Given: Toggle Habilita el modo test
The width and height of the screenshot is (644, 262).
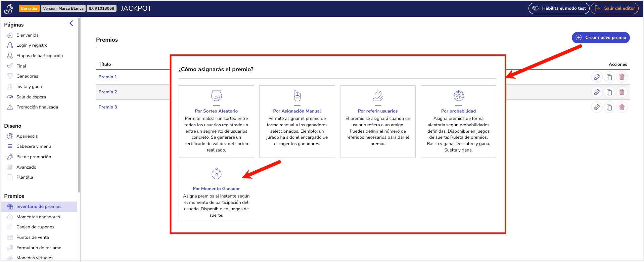Looking at the screenshot, I should (x=559, y=8).
